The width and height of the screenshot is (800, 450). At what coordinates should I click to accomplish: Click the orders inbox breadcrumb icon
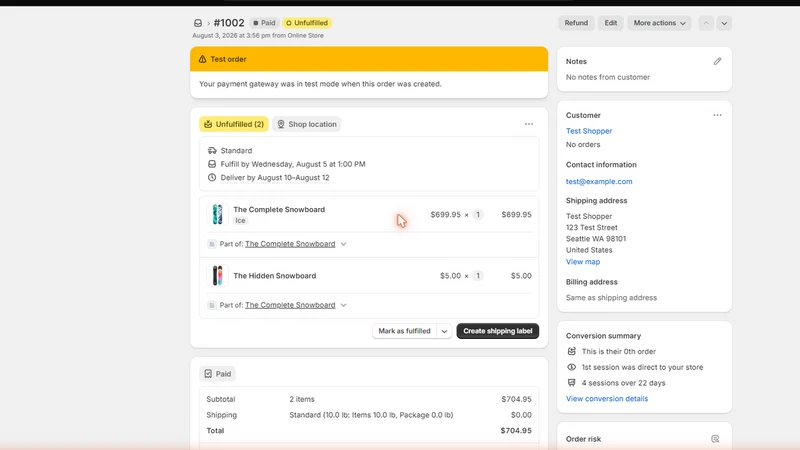pos(198,23)
